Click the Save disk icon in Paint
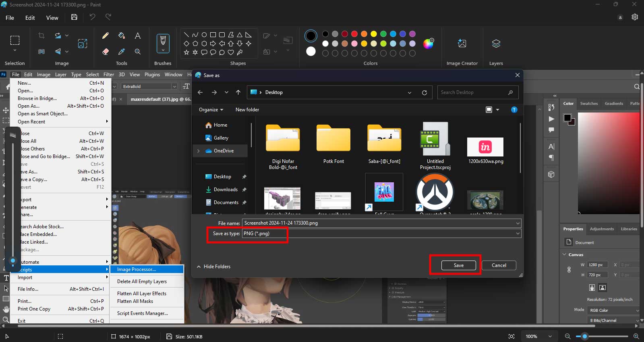The width and height of the screenshot is (644, 342). coord(74,17)
